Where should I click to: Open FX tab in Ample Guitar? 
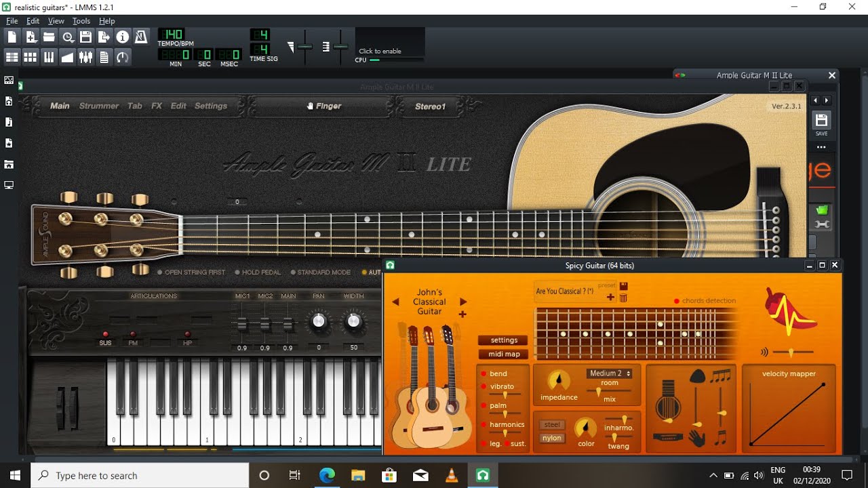(157, 106)
